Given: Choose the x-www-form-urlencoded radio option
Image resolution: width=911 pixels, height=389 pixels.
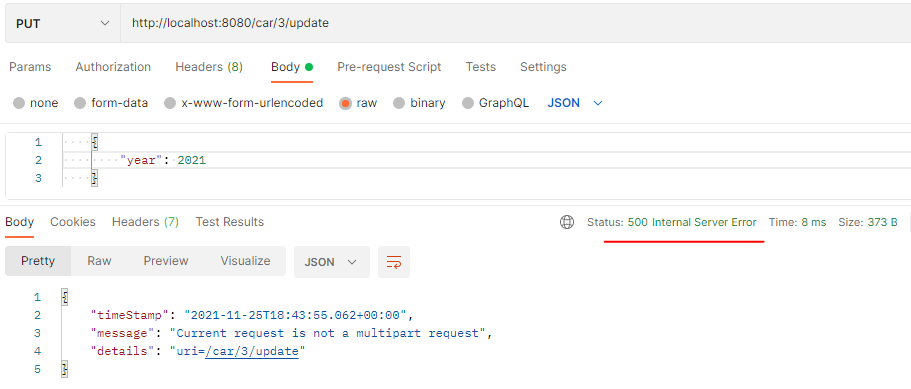Looking at the screenshot, I should point(170,103).
